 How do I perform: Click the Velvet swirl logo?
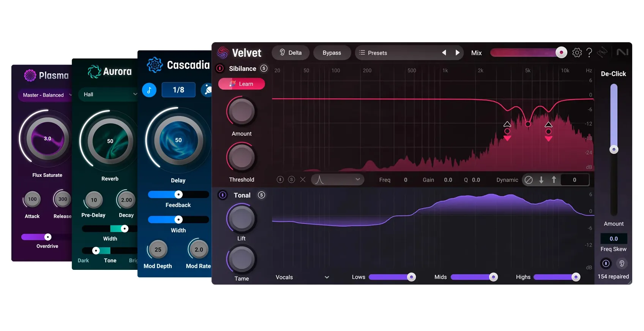223,52
